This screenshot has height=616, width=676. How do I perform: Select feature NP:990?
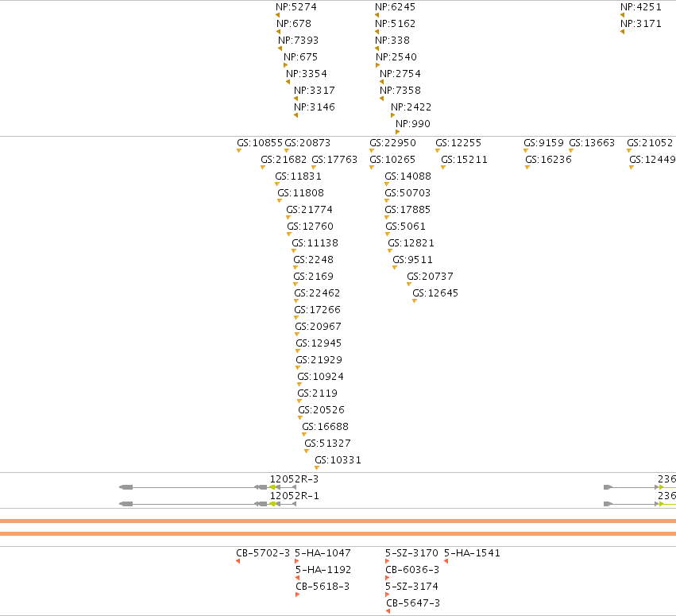coord(413,124)
